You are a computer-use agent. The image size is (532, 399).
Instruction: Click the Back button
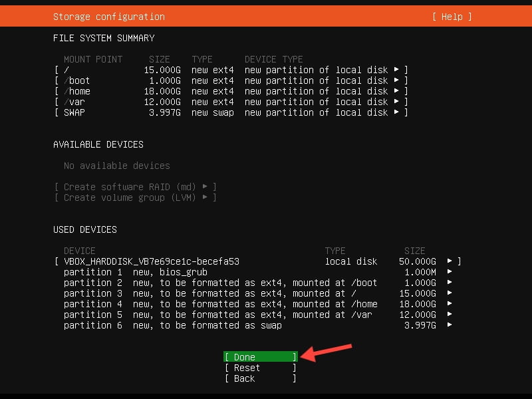pyautogui.click(x=260, y=378)
